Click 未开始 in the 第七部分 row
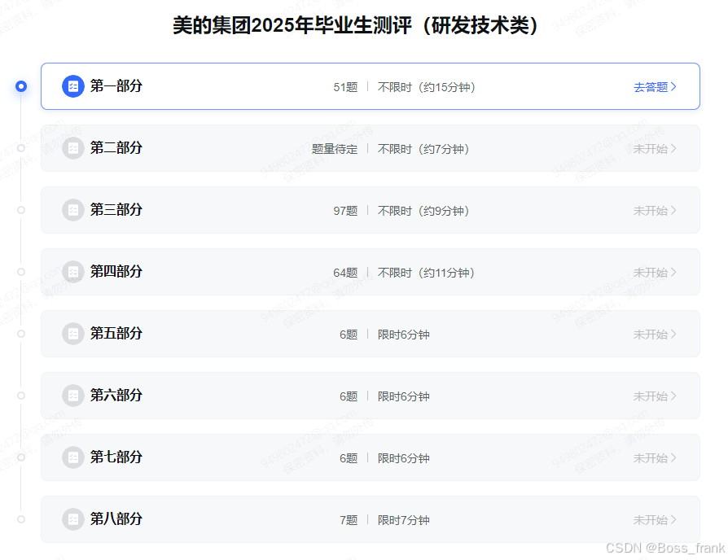Viewport: 728px width, 560px height. [655, 458]
